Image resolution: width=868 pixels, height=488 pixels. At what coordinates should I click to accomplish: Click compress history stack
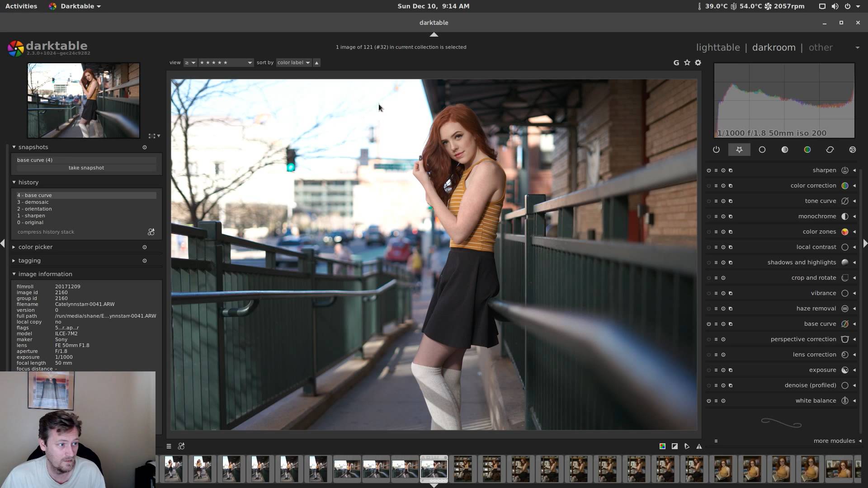tap(46, 232)
